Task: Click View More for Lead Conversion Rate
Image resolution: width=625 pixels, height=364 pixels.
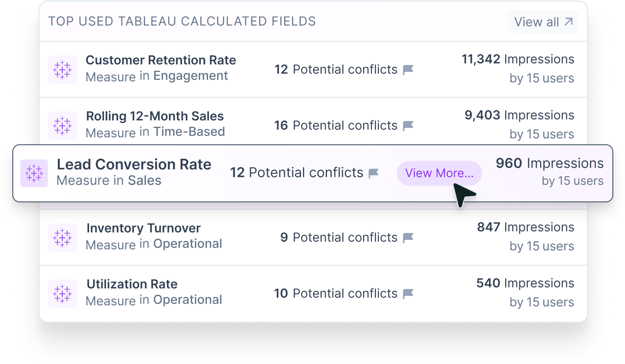Action: pyautogui.click(x=439, y=173)
